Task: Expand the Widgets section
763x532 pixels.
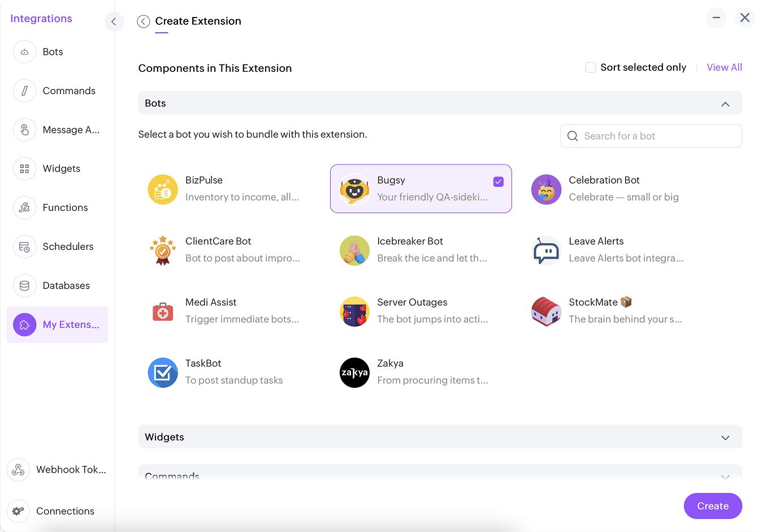Action: 725,438
